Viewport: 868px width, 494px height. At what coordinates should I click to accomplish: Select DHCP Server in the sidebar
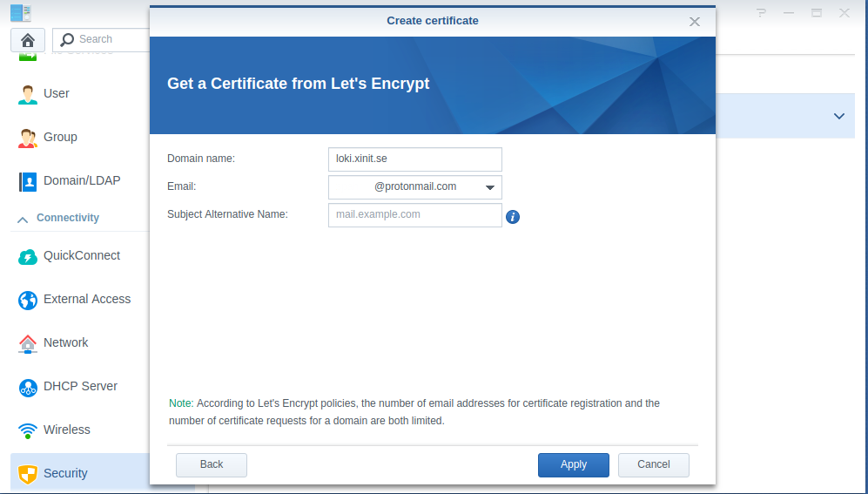point(80,387)
